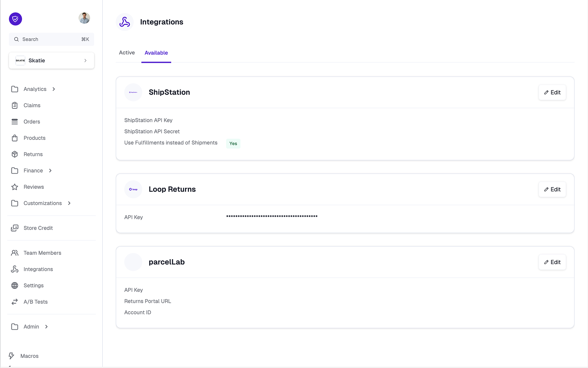Click the Store Credit icon

[x=15, y=228]
